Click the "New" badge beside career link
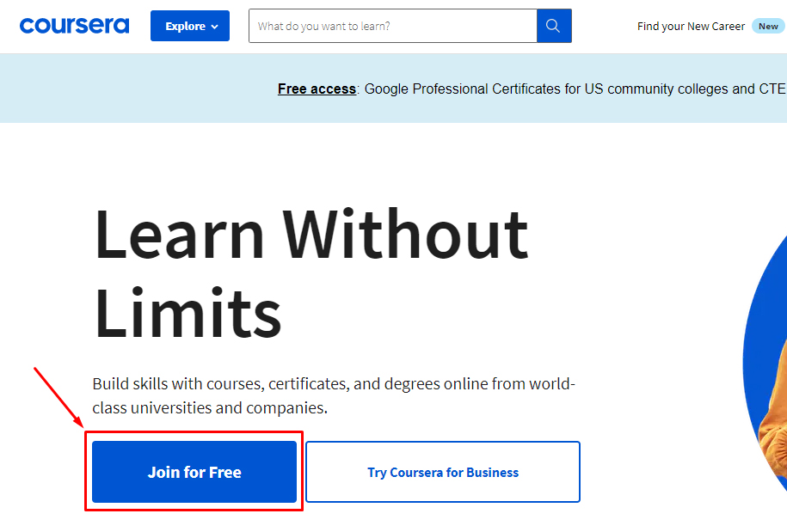 [x=768, y=26]
